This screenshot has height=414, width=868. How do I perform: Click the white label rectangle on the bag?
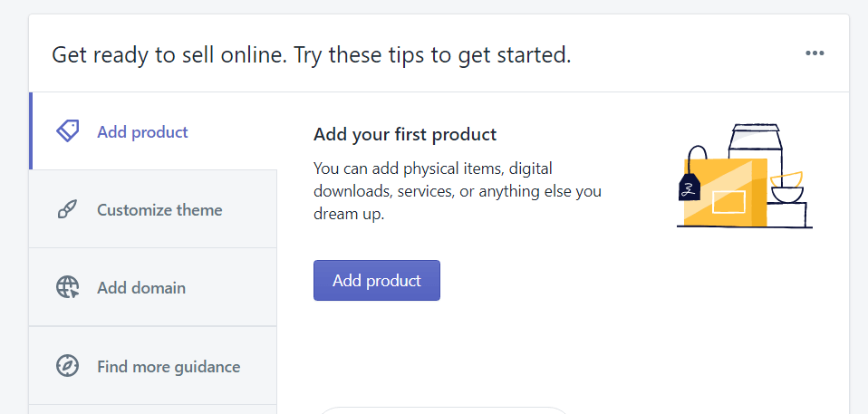click(728, 201)
